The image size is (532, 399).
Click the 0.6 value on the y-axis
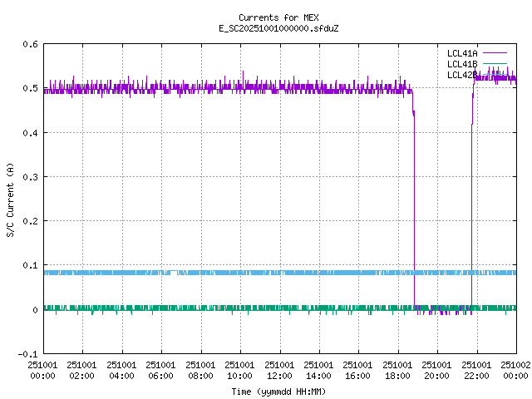pos(29,44)
